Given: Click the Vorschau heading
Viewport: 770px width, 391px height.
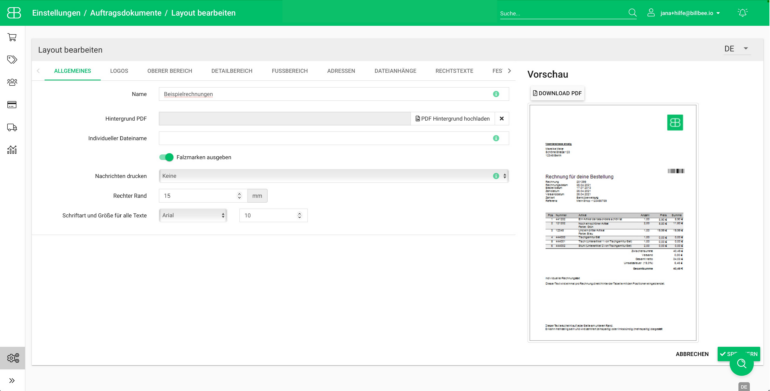Looking at the screenshot, I should click(548, 75).
